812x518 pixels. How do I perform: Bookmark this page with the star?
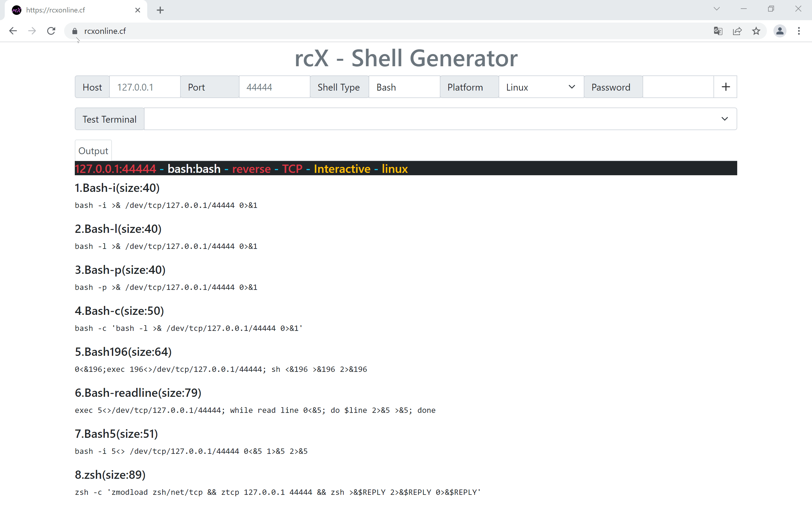tap(756, 31)
